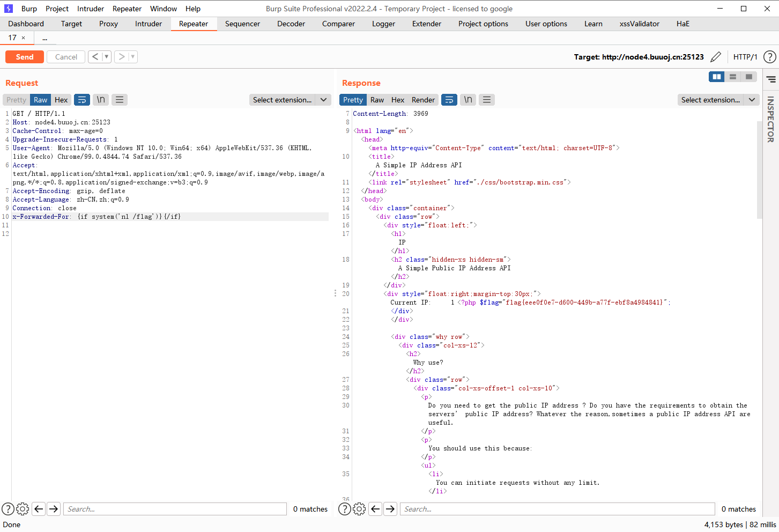The width and height of the screenshot is (779, 532).
Task: Open Response search help icon
Action: [x=345, y=509]
